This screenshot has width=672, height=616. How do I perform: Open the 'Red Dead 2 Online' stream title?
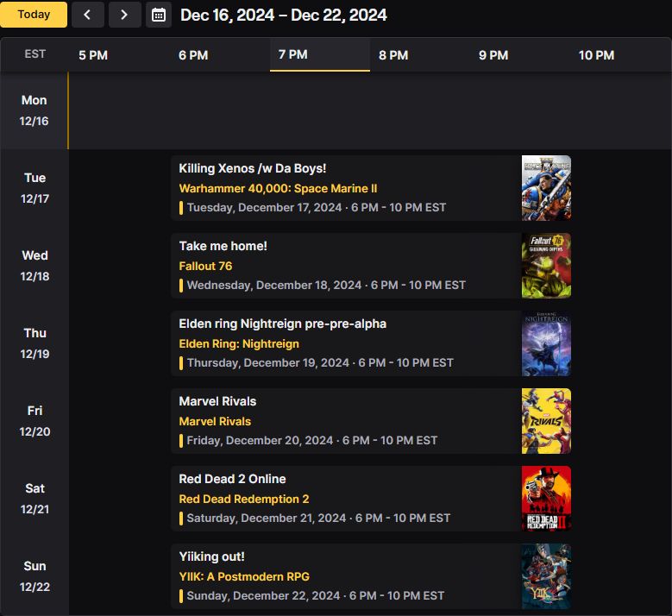click(x=232, y=479)
